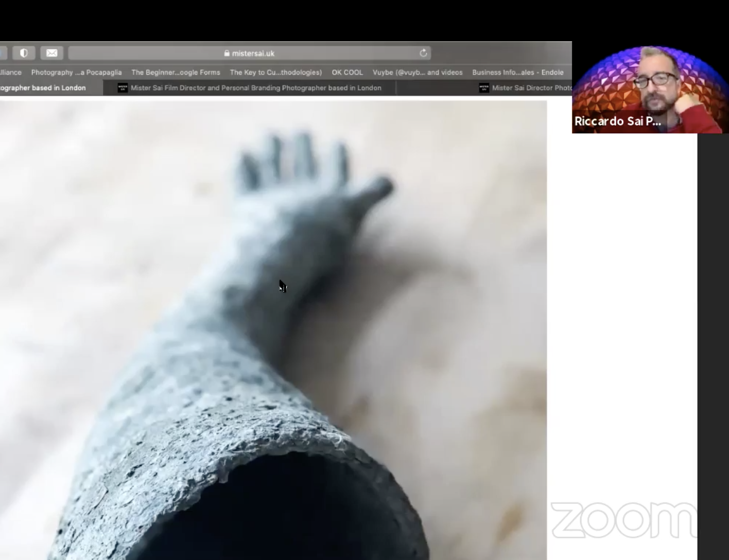Image resolution: width=729 pixels, height=560 pixels.
Task: Click the blurred sculpted hand photo
Action: (273, 329)
